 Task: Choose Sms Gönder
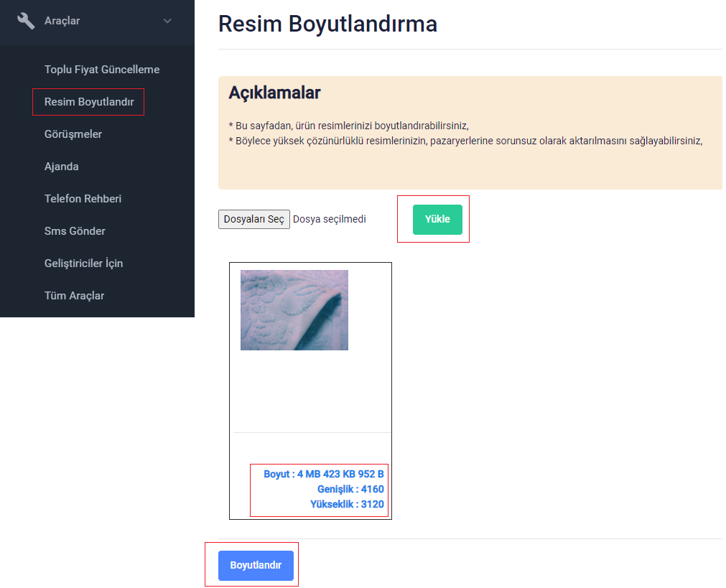(75, 231)
